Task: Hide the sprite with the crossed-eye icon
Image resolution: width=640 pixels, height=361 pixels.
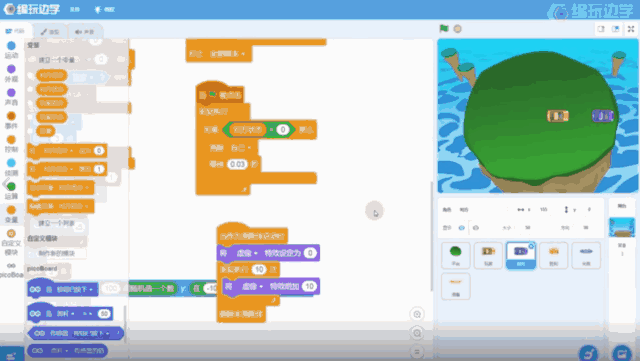Action: point(476,228)
